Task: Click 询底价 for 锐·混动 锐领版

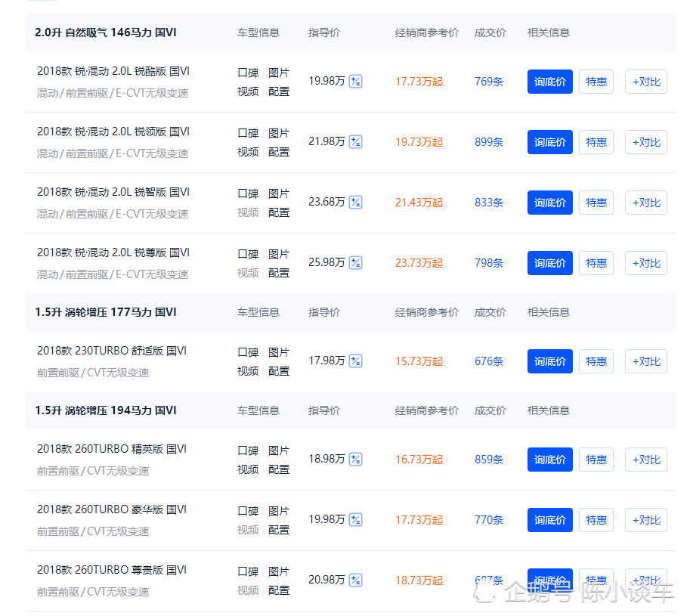Action: coord(550,142)
